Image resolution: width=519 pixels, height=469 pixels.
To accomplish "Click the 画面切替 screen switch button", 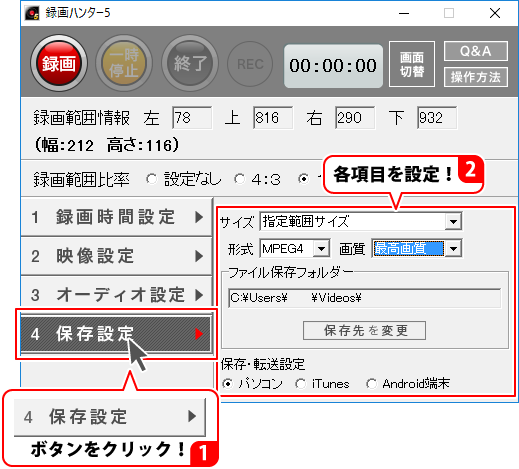I will (x=412, y=64).
